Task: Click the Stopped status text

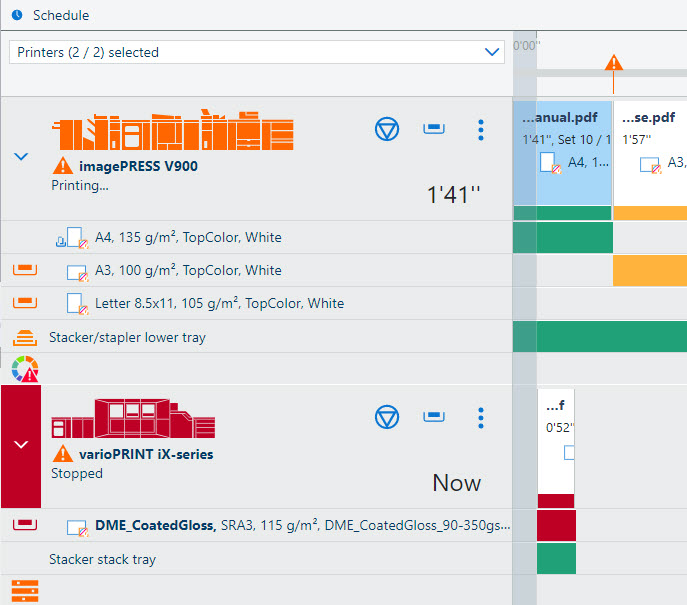Action: tap(77, 473)
